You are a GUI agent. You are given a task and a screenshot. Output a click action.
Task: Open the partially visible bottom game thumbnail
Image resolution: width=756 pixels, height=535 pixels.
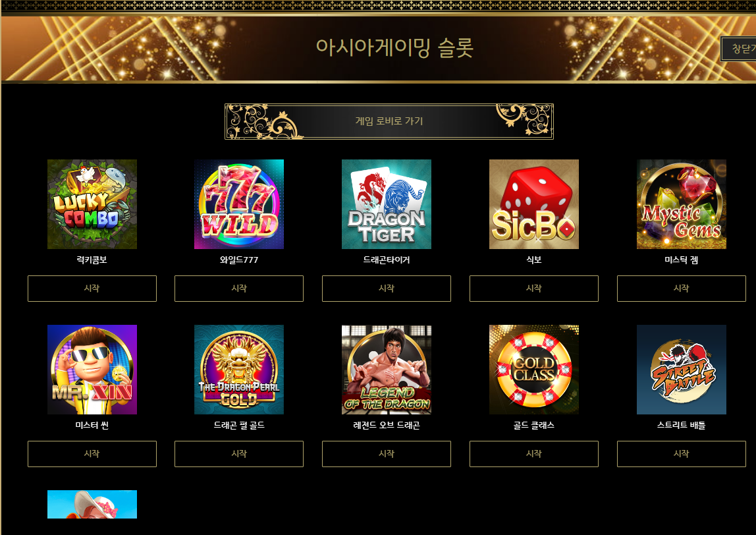92,504
